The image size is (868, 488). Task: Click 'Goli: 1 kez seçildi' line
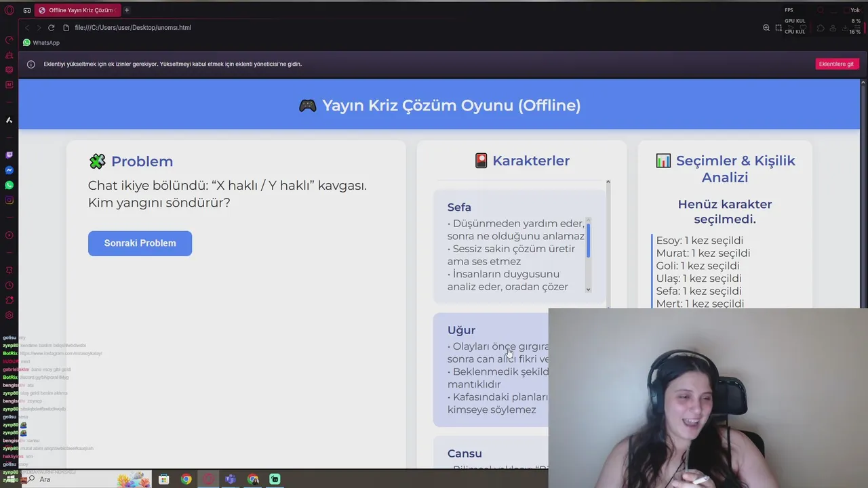698,266
